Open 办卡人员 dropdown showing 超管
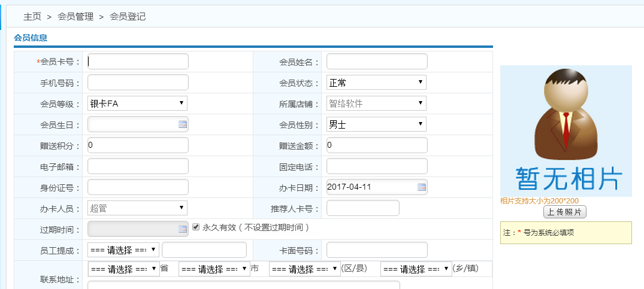Viewport: 644px width, 289px height. (x=138, y=208)
